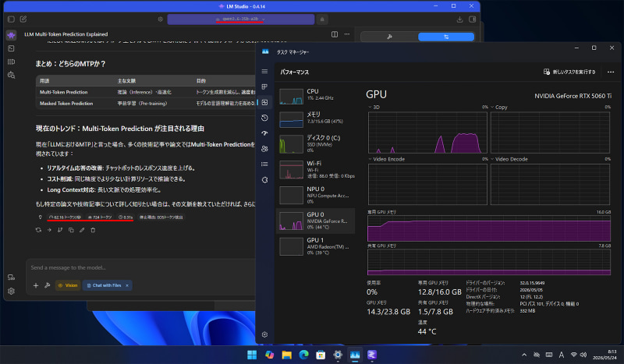Select GPU 0 NVIDIA GeForce in performance list
The image size is (624, 364).
tap(315, 221)
